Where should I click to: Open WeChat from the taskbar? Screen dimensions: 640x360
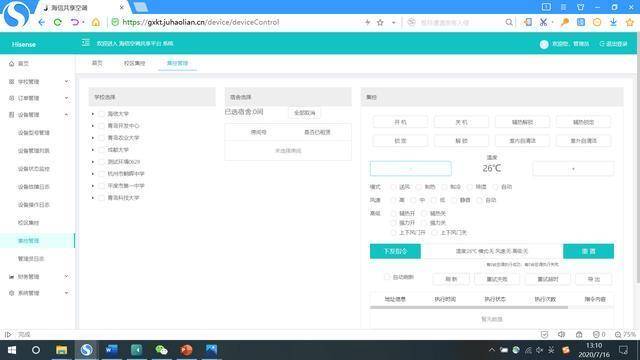(161, 350)
